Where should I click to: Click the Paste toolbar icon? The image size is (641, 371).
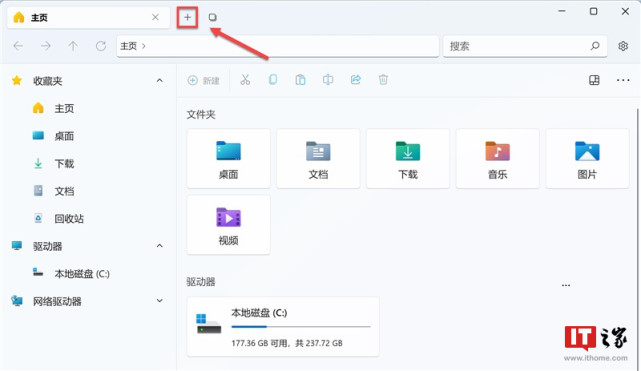point(300,80)
